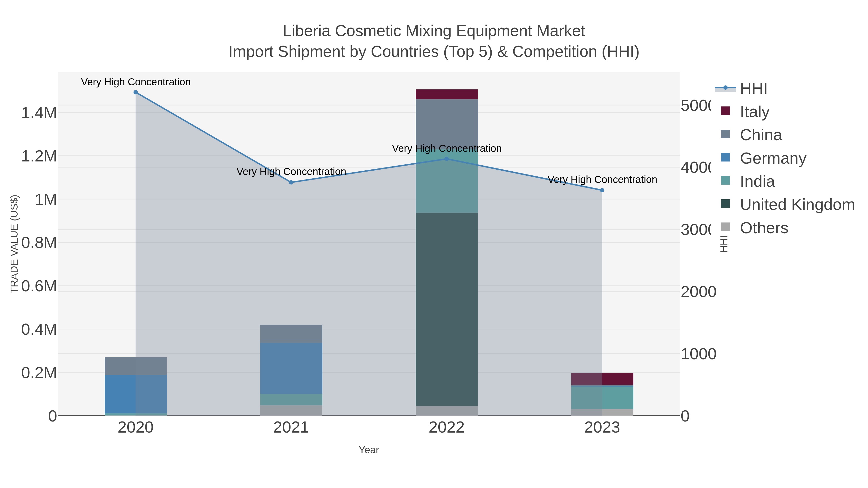Toggle the HHI legend entry

[741, 89]
